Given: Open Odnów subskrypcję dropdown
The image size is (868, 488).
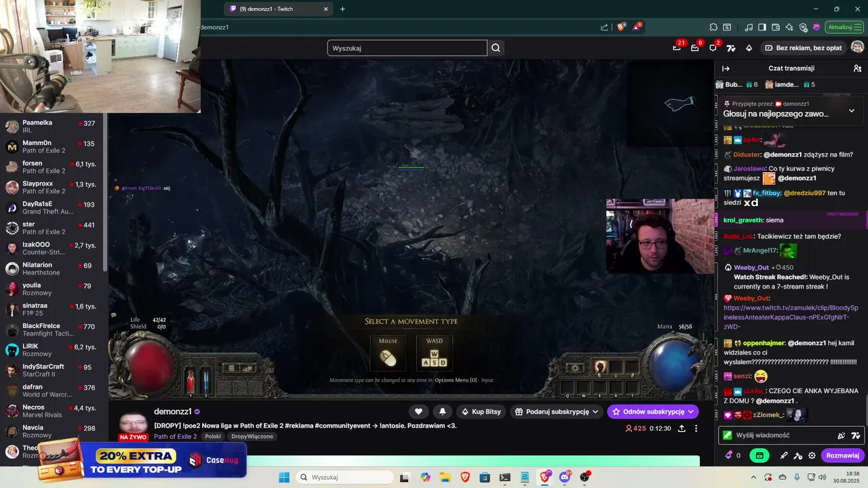Looking at the screenshot, I should [652, 411].
